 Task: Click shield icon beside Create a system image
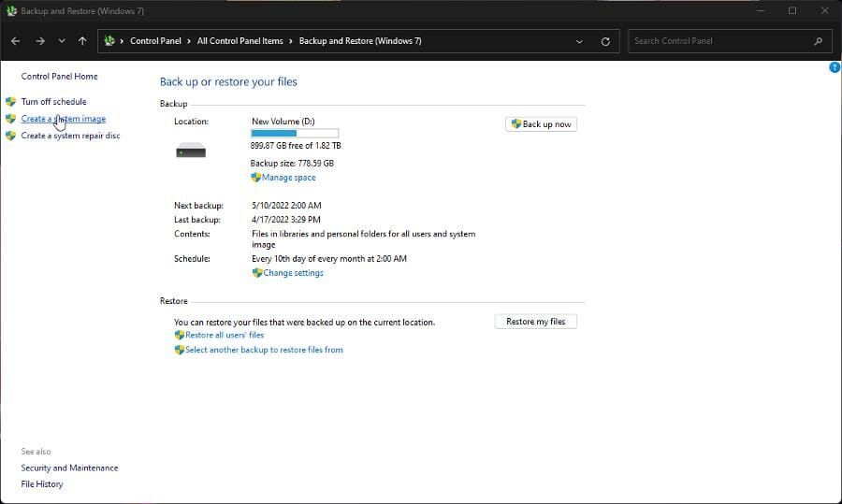pyautogui.click(x=10, y=119)
